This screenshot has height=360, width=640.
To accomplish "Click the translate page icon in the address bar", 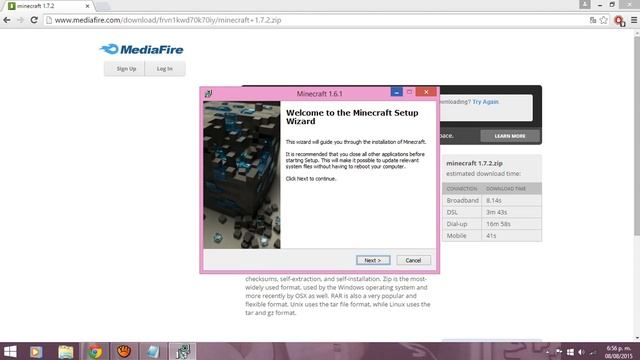I will coord(593,20).
